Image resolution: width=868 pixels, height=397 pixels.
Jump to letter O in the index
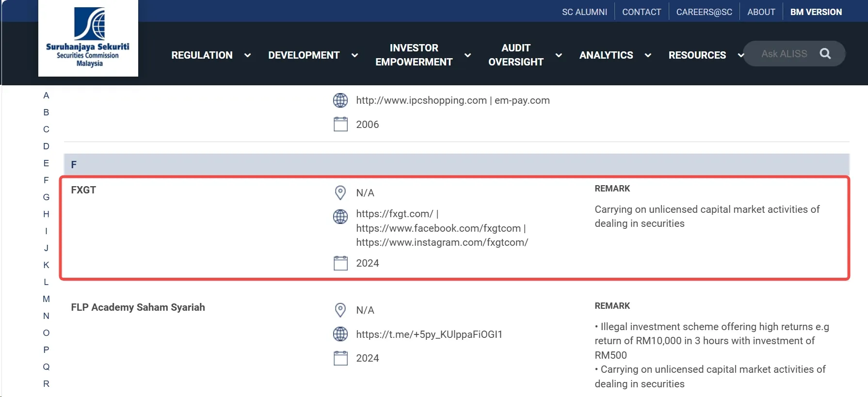46,333
